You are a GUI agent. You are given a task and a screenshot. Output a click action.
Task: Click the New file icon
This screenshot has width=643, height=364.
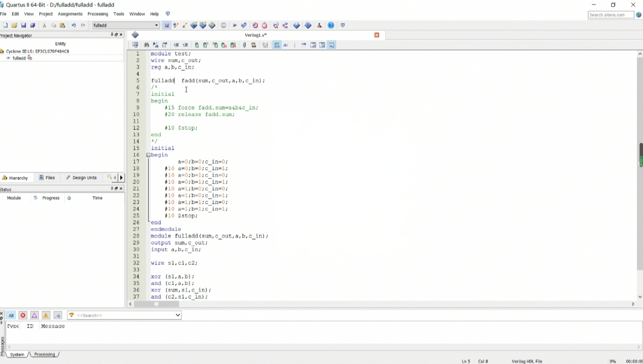tap(5, 25)
